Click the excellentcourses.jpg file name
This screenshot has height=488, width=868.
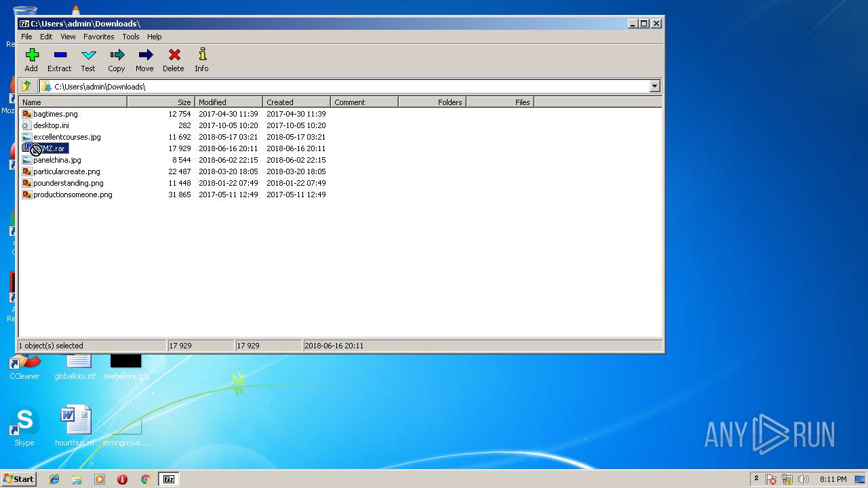pos(67,137)
